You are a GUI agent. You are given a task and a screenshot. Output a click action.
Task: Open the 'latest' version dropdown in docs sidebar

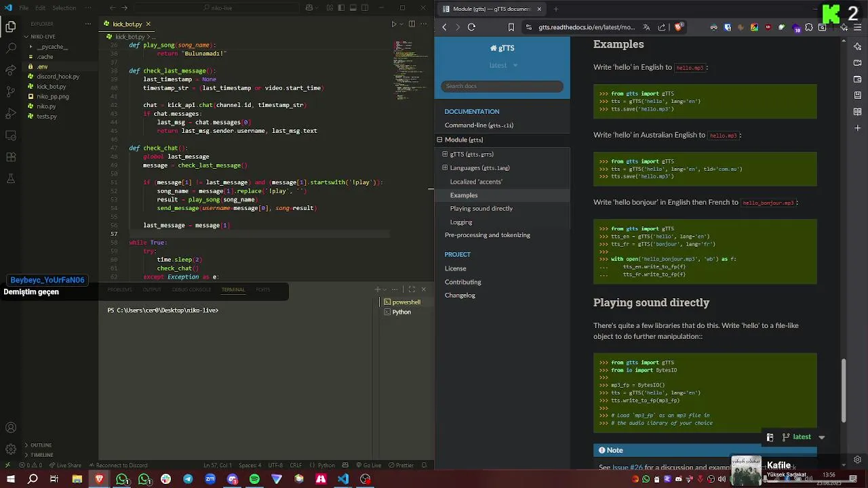[502, 65]
